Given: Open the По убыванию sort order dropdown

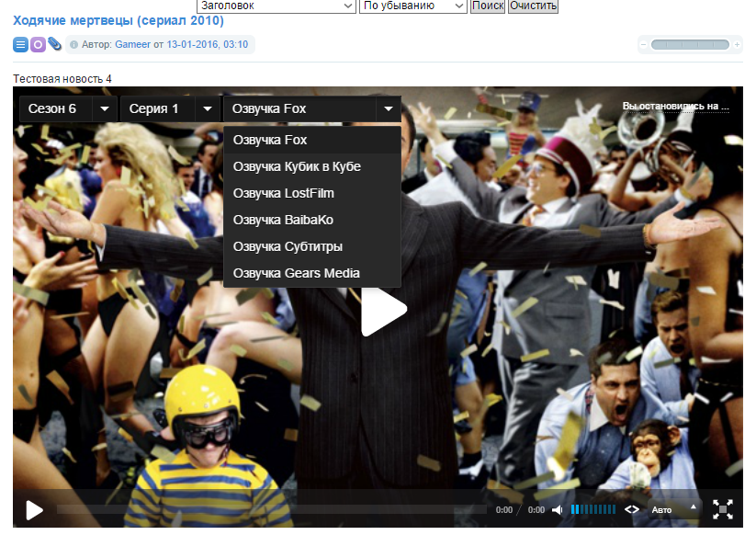Looking at the screenshot, I should 413,6.
